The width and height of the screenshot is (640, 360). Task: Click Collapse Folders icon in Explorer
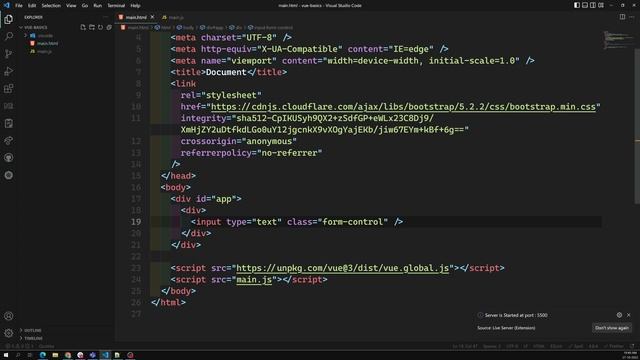(x=109, y=27)
